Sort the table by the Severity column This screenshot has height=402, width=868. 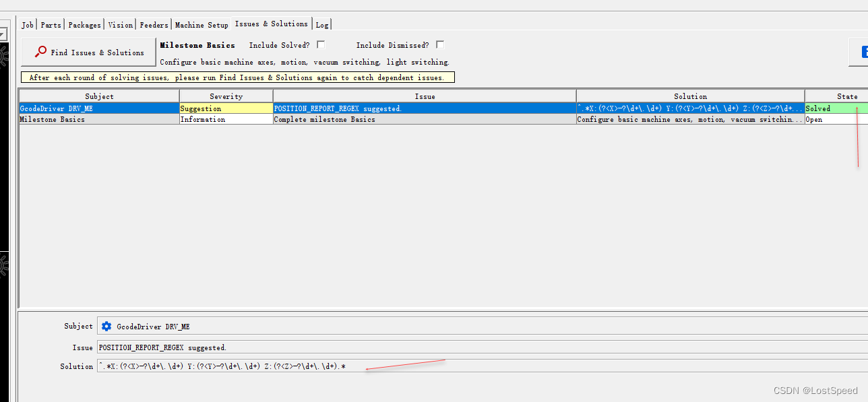[x=225, y=95]
